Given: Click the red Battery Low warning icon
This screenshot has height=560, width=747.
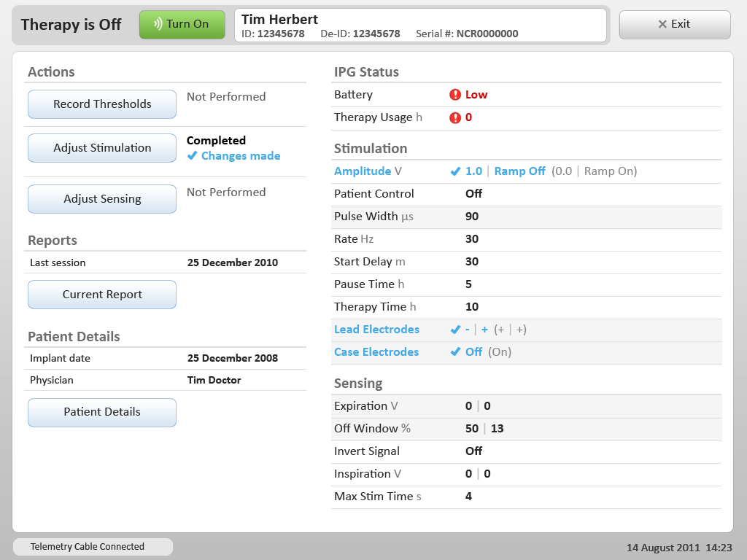Looking at the screenshot, I should pos(455,95).
